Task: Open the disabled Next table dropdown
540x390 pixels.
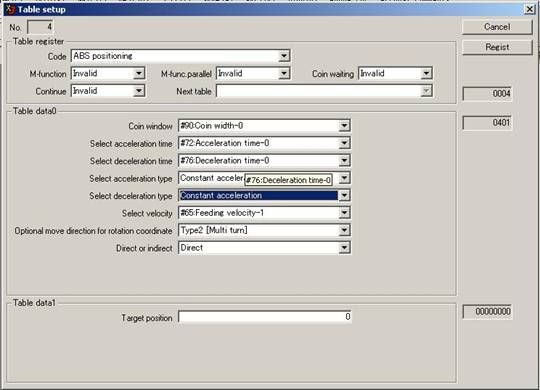Action: [x=426, y=91]
